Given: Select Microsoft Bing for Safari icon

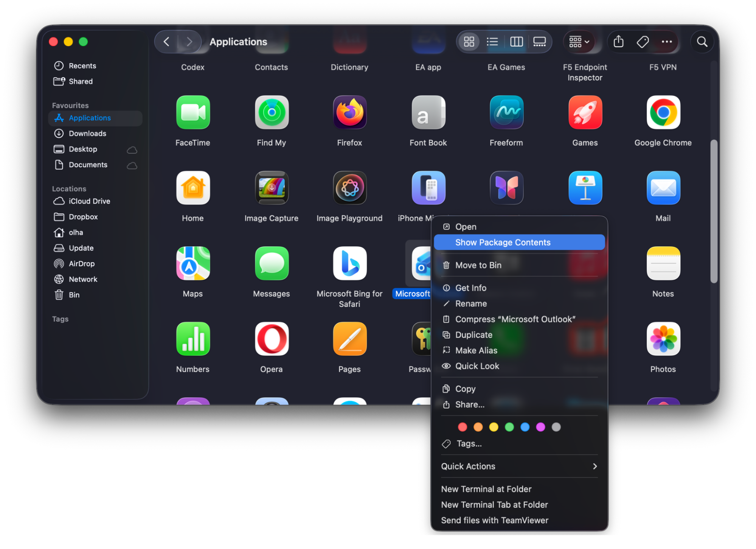Looking at the screenshot, I should [x=350, y=263].
